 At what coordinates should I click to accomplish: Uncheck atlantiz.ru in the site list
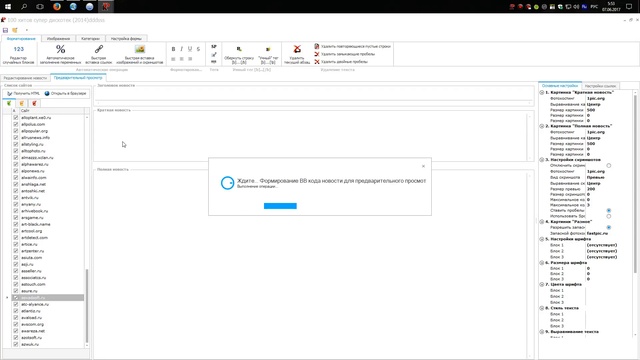click(16, 311)
